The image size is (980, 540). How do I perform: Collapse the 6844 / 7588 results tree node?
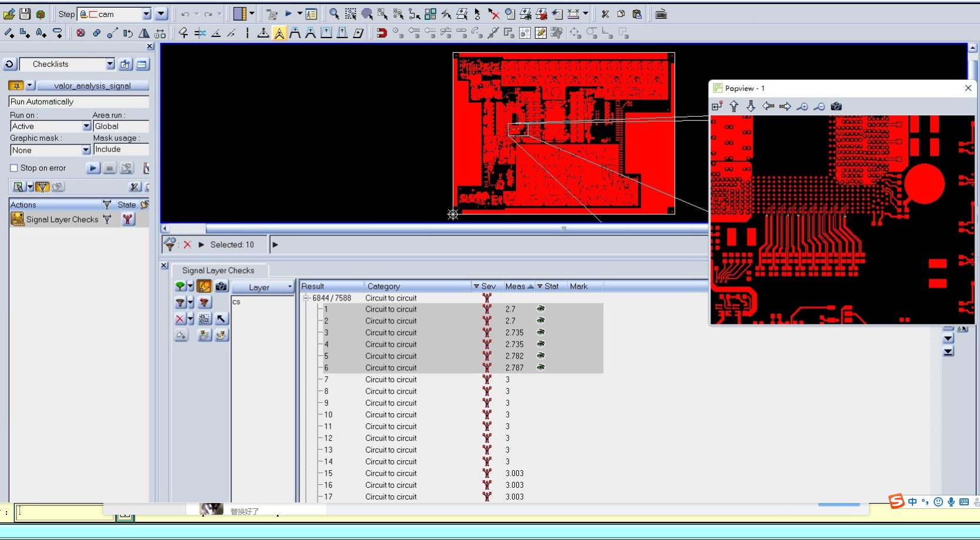click(306, 298)
